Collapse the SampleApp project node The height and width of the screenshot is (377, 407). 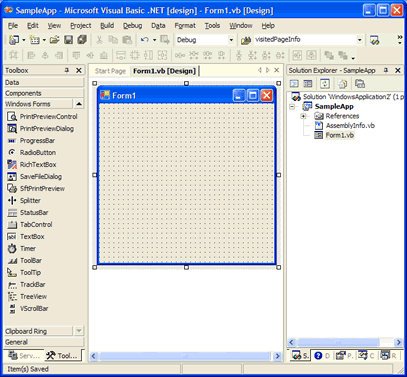[x=292, y=107]
